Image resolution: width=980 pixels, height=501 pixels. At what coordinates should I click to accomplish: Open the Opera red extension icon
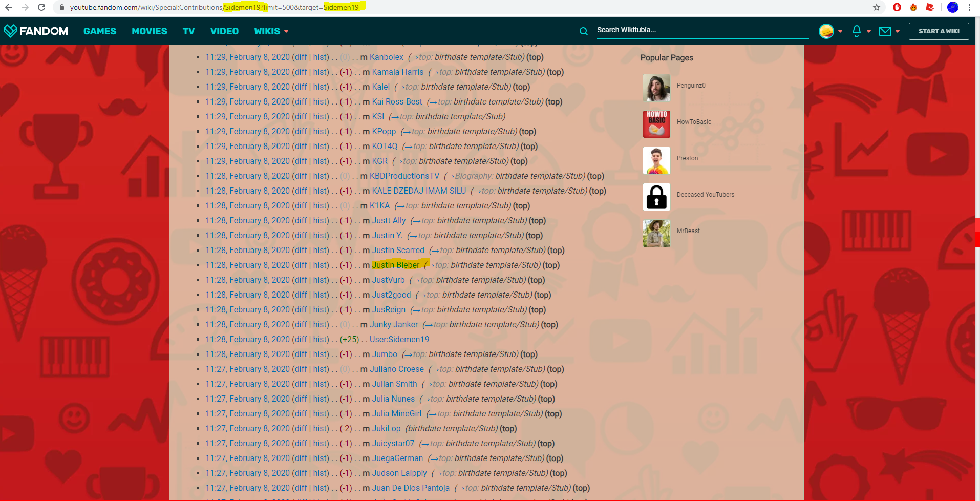point(897,7)
